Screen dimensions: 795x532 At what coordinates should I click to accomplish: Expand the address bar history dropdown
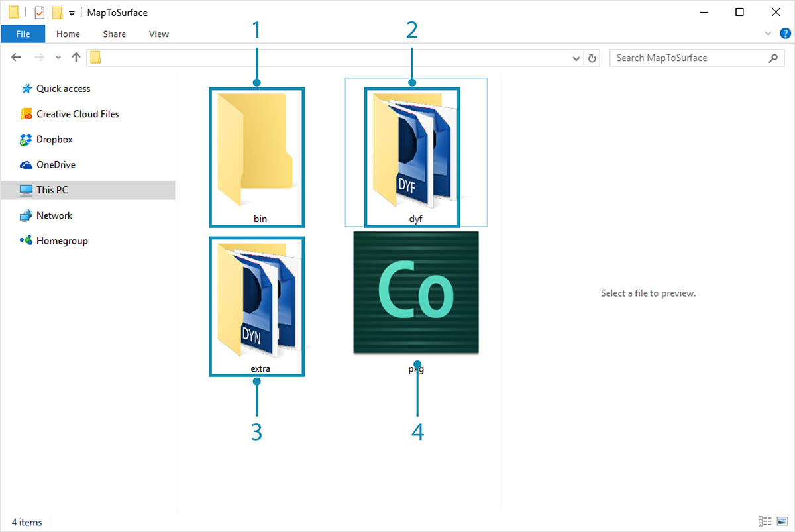576,58
